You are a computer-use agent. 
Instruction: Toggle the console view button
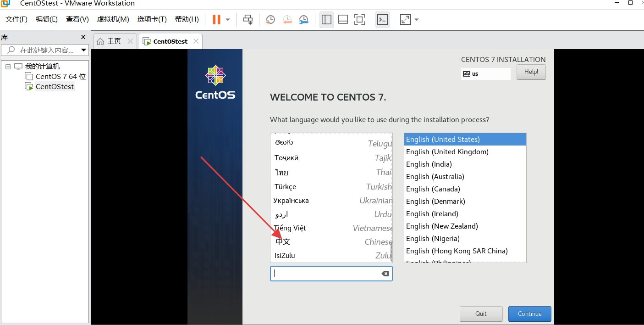382,19
